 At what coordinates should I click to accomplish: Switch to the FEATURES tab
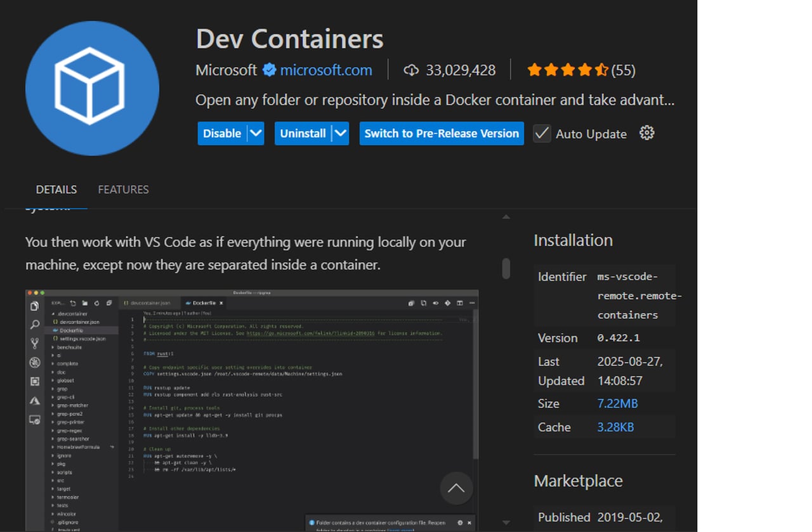(x=123, y=189)
